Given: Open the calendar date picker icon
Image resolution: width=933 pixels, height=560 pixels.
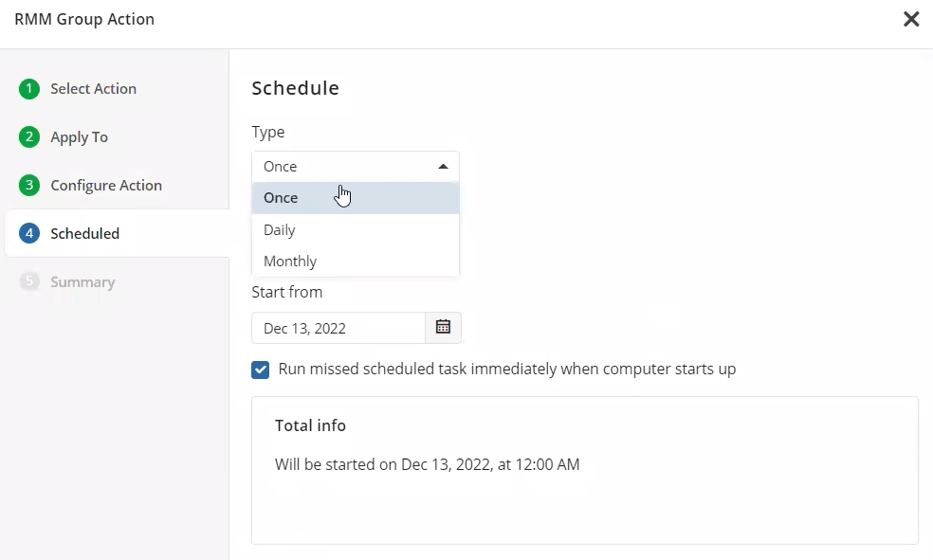Looking at the screenshot, I should (x=443, y=328).
